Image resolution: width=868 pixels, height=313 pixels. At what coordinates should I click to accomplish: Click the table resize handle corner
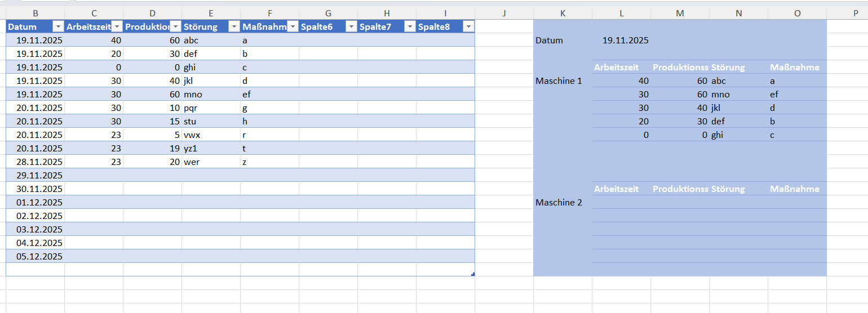coord(473,274)
